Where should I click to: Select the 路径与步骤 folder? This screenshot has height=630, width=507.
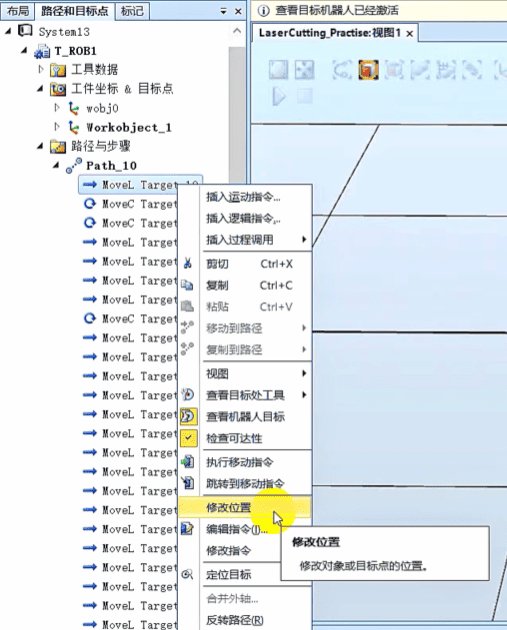click(101, 146)
